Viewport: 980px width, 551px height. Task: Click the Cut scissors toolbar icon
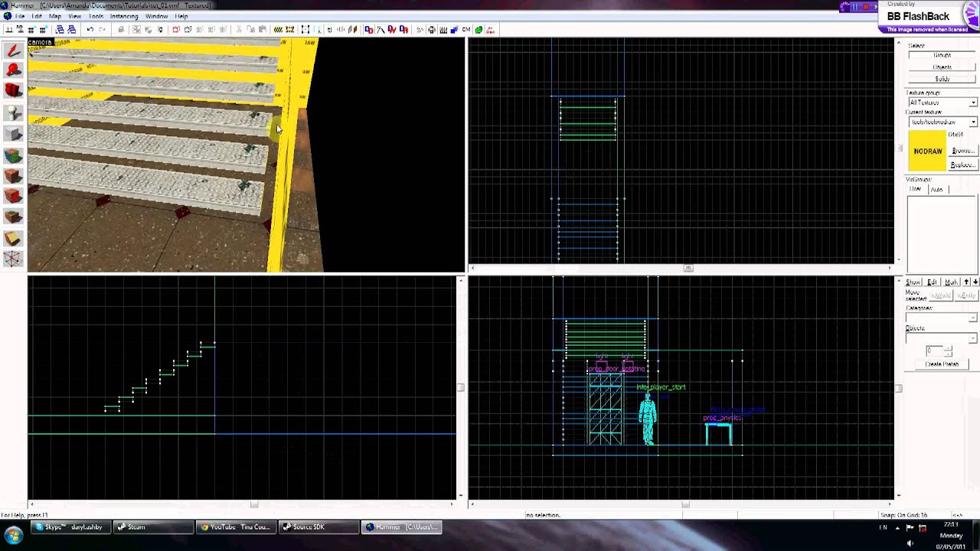238,30
